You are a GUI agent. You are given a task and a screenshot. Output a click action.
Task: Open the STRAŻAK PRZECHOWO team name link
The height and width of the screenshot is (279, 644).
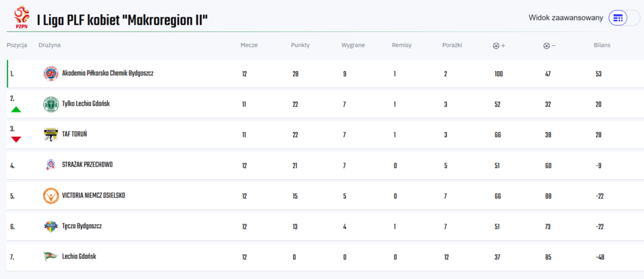click(x=87, y=165)
